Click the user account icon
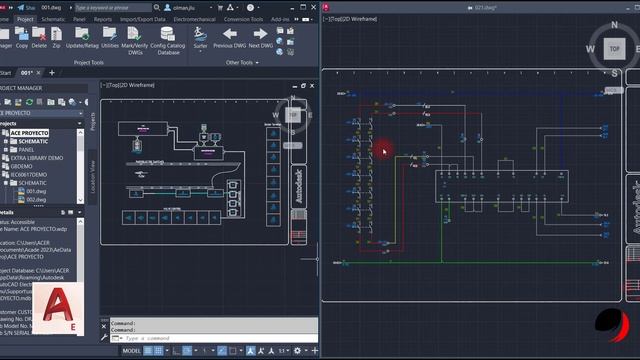Image resolution: width=640 pixels, height=360 pixels. [x=167, y=7]
